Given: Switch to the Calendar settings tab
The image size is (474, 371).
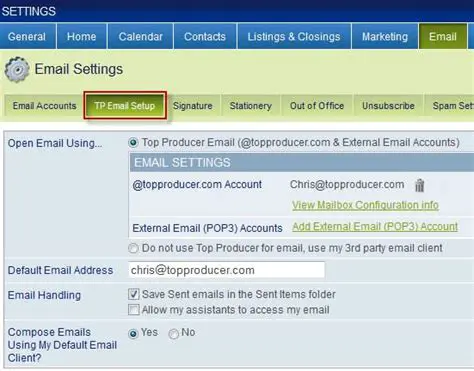Looking at the screenshot, I should 140,36.
